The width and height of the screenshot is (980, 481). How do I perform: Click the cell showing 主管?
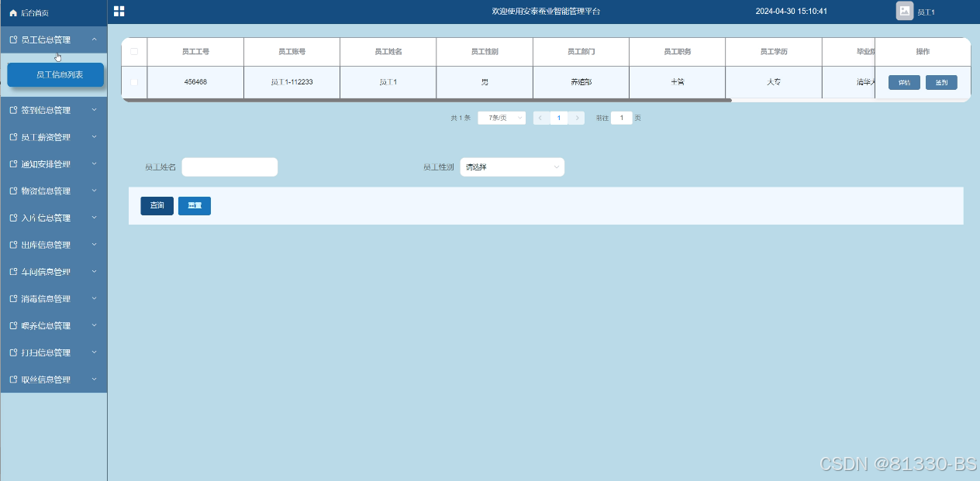(x=678, y=82)
